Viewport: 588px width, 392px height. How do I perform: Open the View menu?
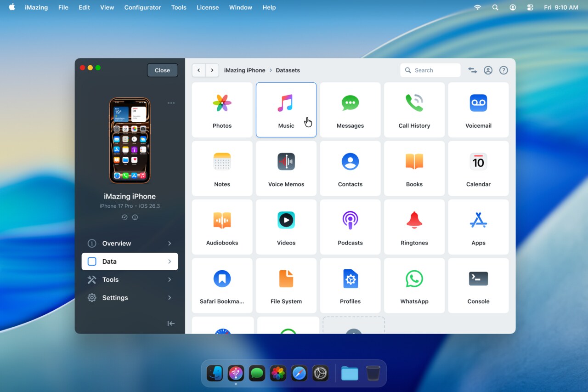[x=107, y=7]
